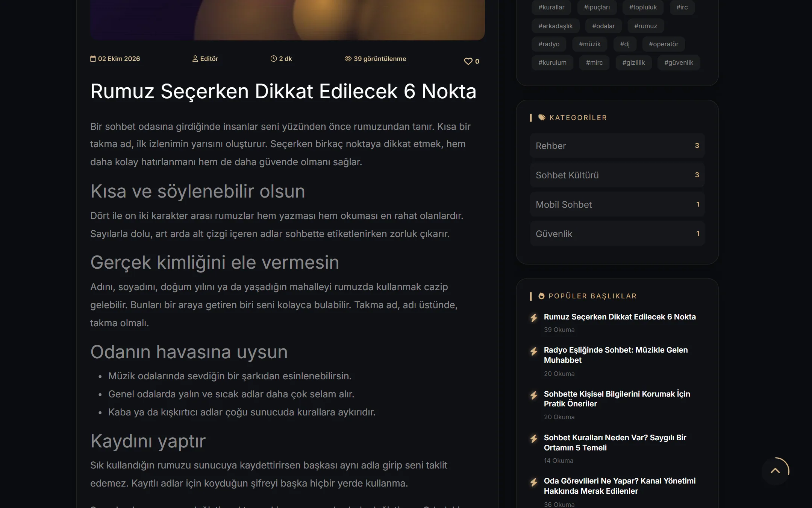This screenshot has width=812, height=508.
Task: Click the user icon beside Editör
Action: [x=195, y=59]
